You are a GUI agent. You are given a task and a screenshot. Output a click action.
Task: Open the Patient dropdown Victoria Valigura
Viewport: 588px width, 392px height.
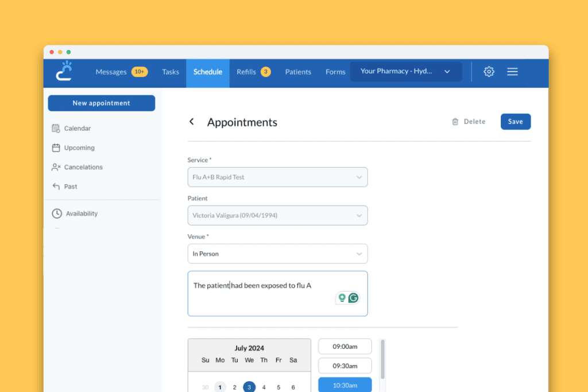(x=277, y=215)
